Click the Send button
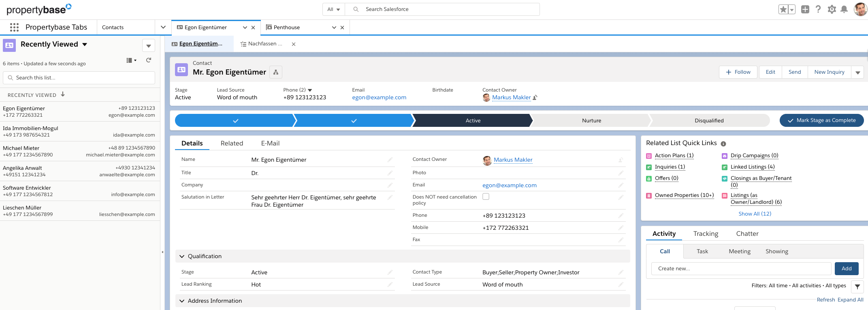The height and width of the screenshot is (310, 868). (795, 72)
